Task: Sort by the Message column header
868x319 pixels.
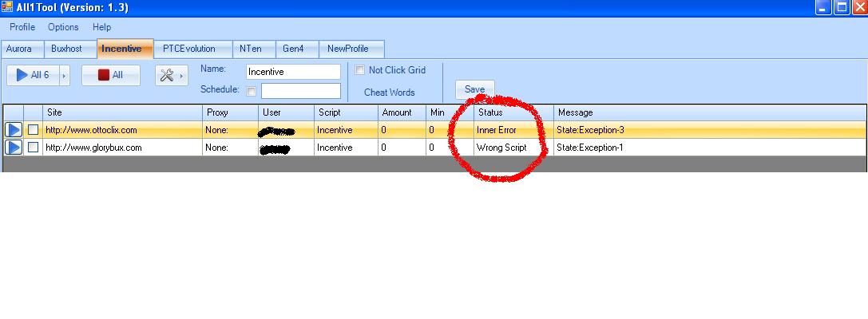Action: (x=710, y=112)
